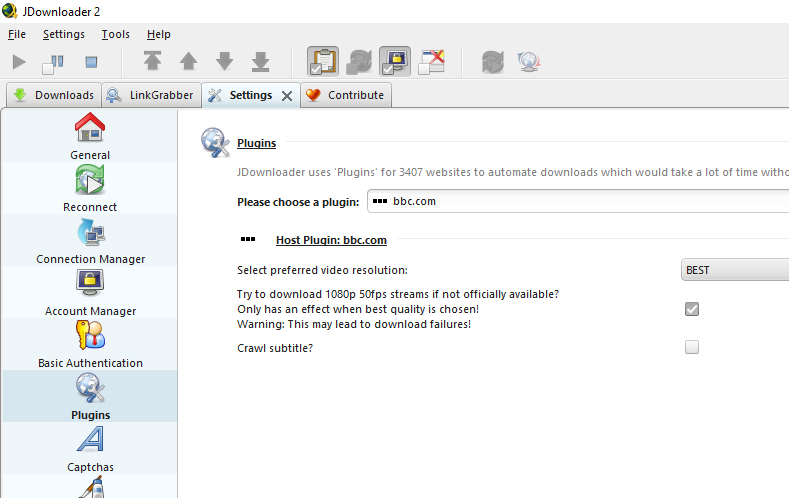Open the plugin chooser showing bbc.com

tap(578, 201)
